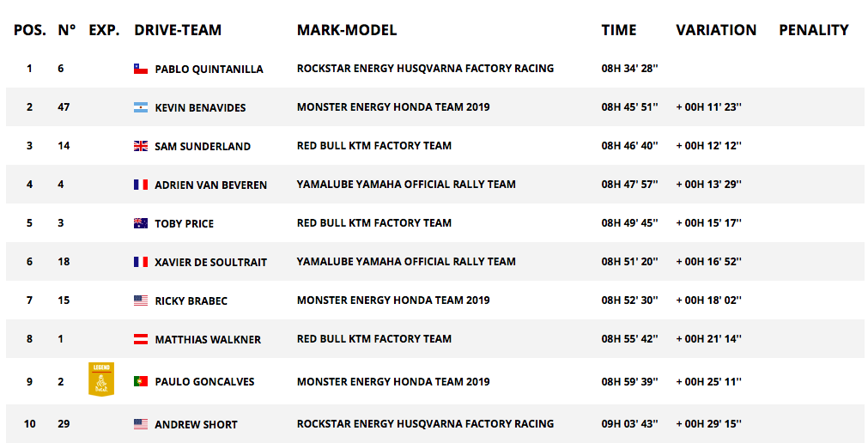Click the Portugal flag beside Paulo Goncalves

point(141,381)
